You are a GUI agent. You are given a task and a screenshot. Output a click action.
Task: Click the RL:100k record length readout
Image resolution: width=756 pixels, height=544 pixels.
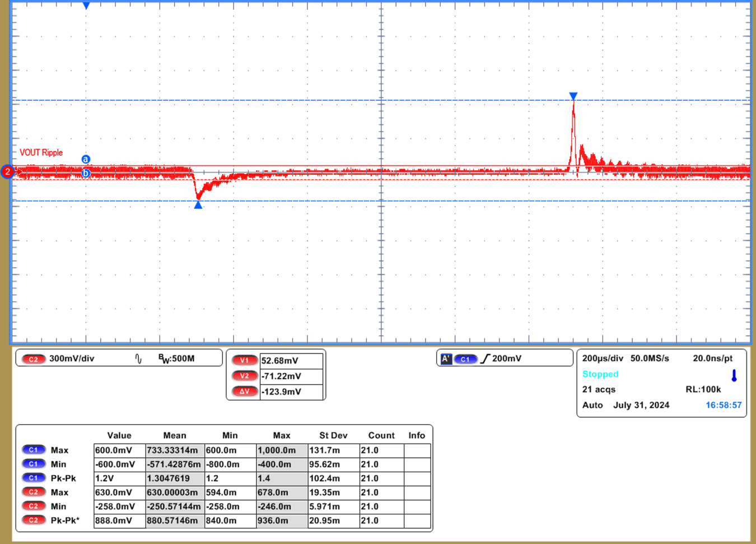pyautogui.click(x=703, y=389)
